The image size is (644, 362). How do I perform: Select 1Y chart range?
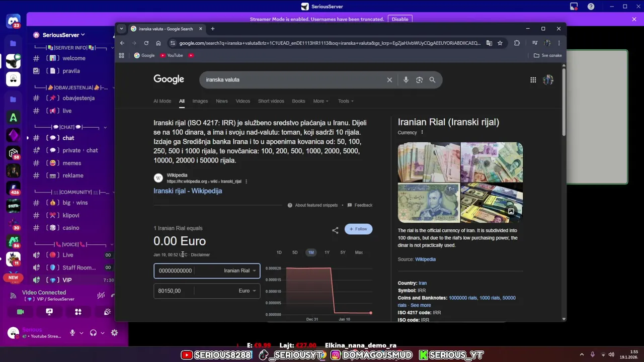click(x=327, y=252)
